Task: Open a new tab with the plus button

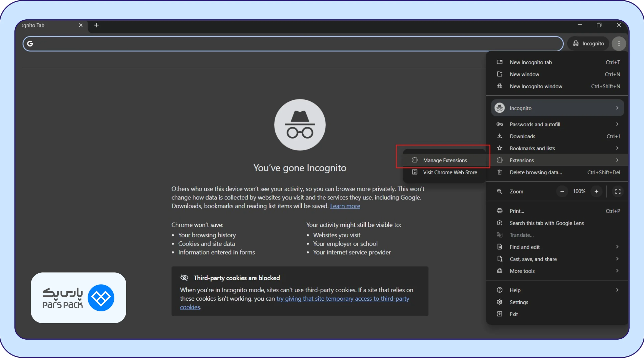Action: (96, 25)
